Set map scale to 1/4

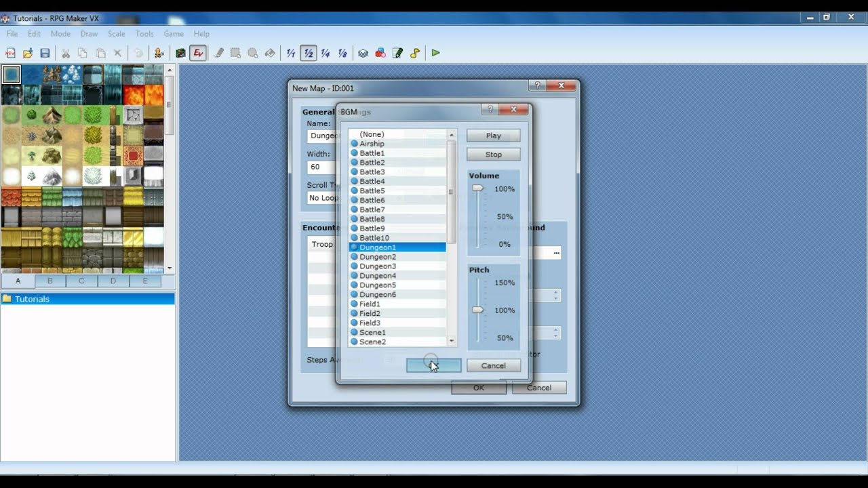tap(325, 53)
